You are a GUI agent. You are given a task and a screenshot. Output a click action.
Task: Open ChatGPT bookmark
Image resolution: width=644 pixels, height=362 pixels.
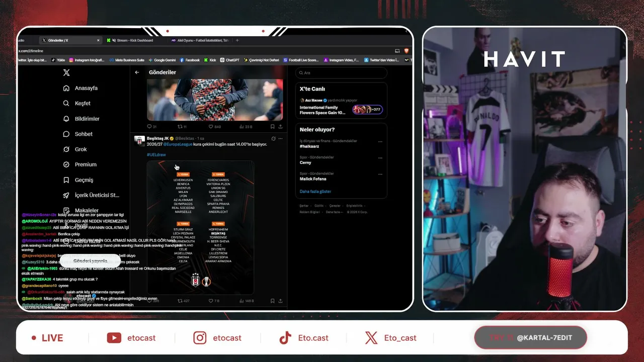point(229,60)
